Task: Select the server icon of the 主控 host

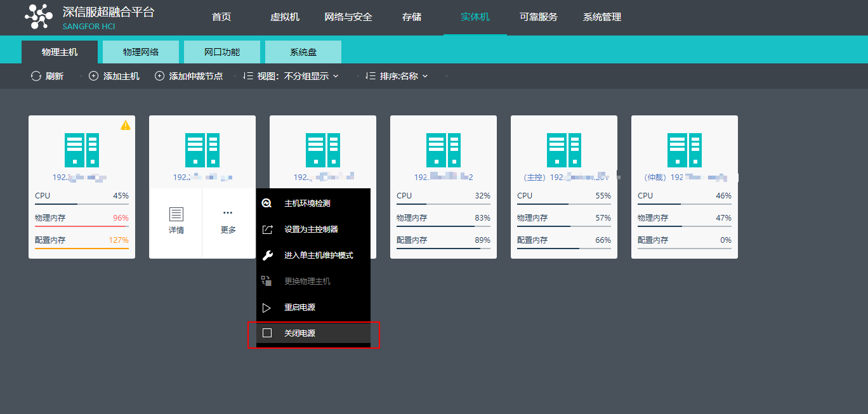Action: [x=563, y=149]
